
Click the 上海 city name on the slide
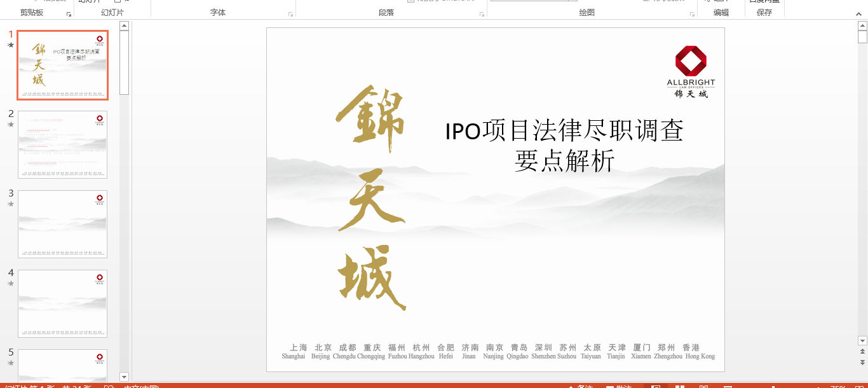point(299,348)
